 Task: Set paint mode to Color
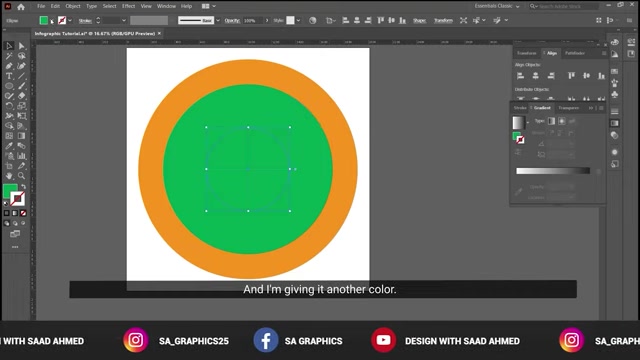coord(7,213)
